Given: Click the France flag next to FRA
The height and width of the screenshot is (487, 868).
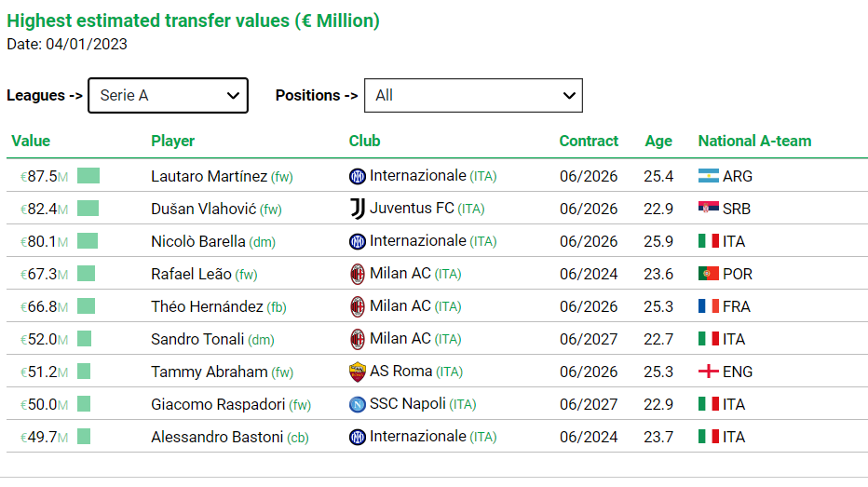Looking at the screenshot, I should [x=709, y=306].
